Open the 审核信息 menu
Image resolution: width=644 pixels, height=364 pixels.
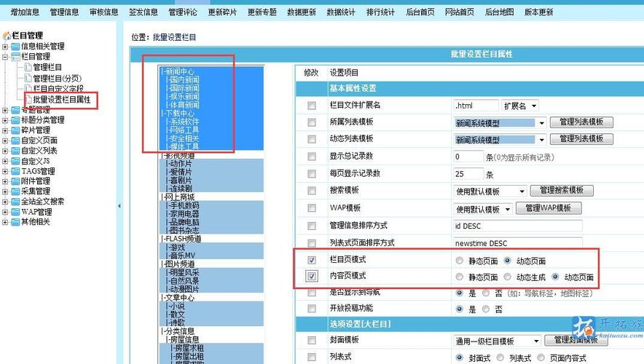(x=104, y=12)
